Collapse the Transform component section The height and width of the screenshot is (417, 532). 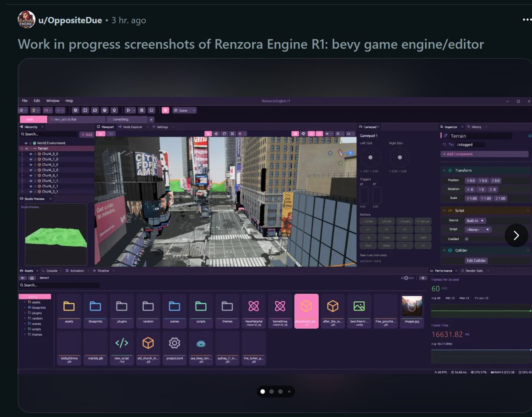(x=444, y=170)
